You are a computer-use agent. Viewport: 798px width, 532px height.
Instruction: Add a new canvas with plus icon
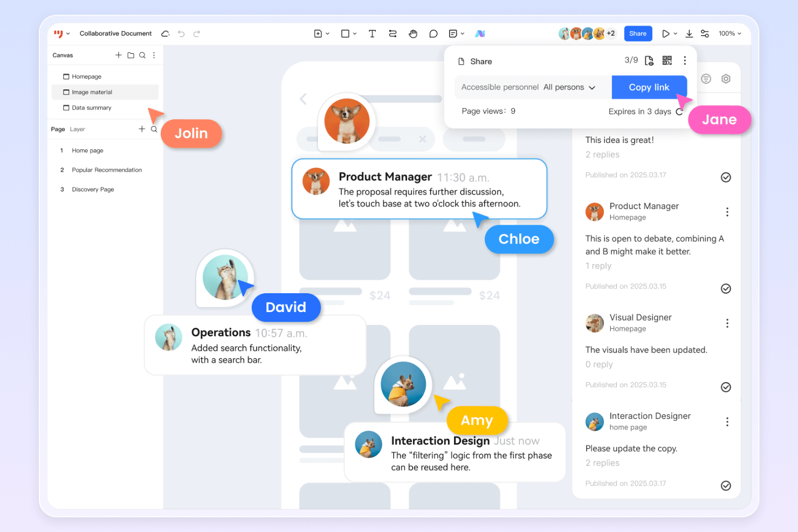click(119, 55)
